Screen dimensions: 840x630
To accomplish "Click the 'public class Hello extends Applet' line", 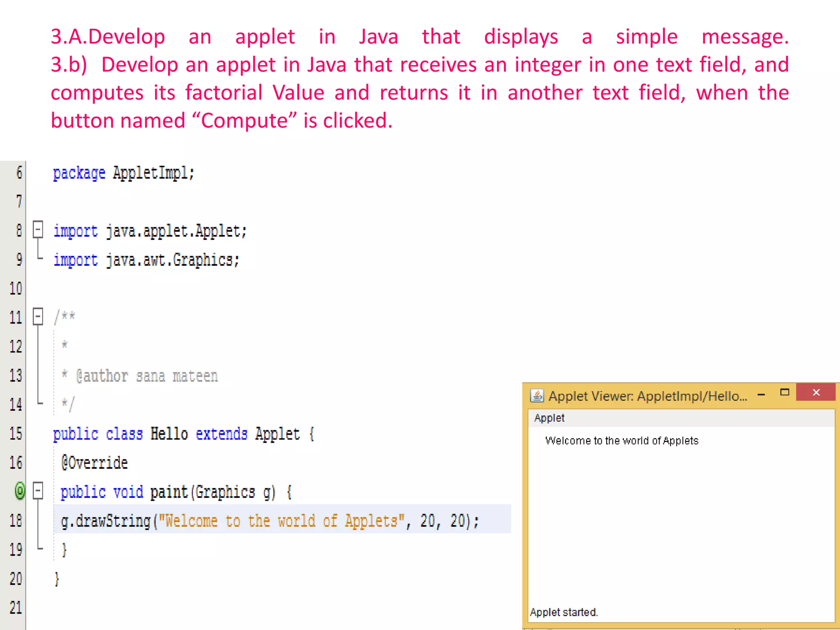I will pyautogui.click(x=184, y=434).
